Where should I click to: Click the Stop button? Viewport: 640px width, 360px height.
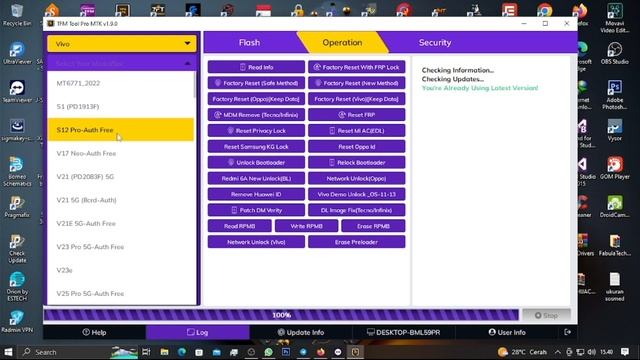coord(546,315)
